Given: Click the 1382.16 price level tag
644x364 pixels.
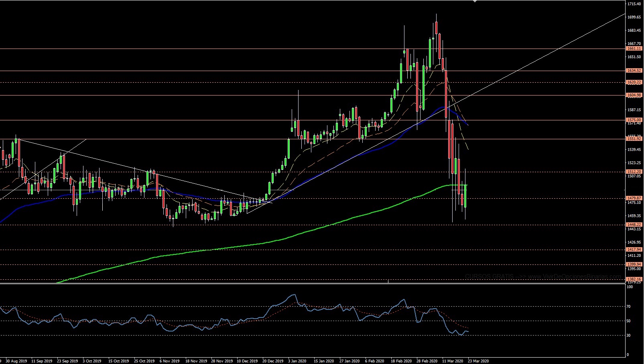Looking at the screenshot, I should [x=634, y=279].
